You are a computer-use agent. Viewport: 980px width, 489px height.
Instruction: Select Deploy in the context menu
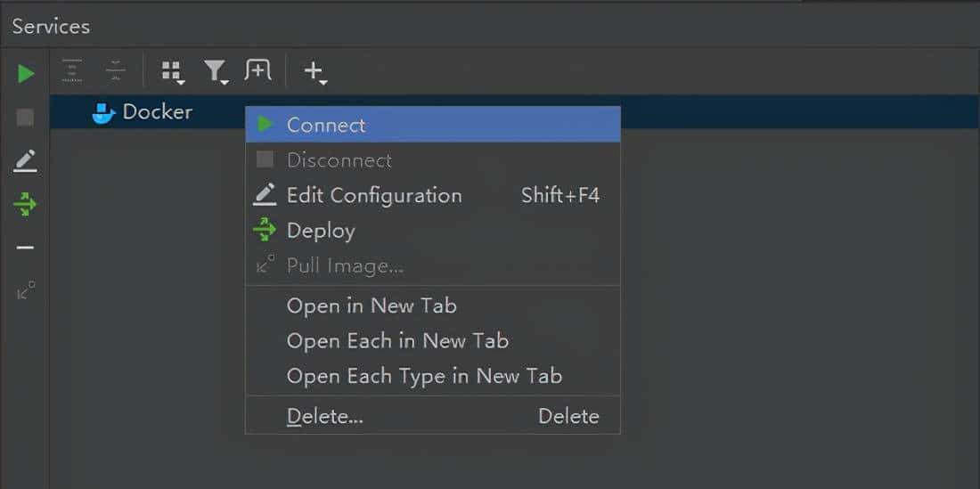[x=321, y=231]
